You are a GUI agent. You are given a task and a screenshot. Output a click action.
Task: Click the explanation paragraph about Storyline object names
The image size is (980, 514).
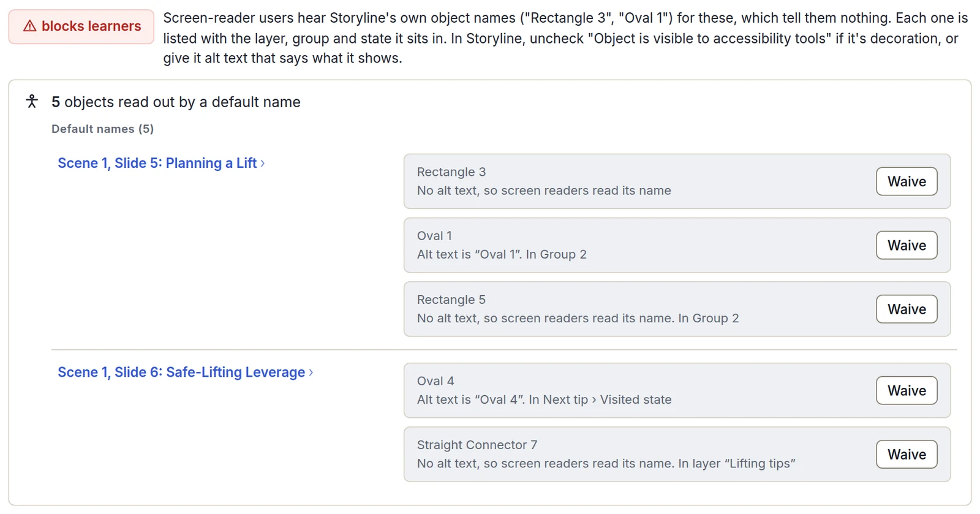pos(565,38)
